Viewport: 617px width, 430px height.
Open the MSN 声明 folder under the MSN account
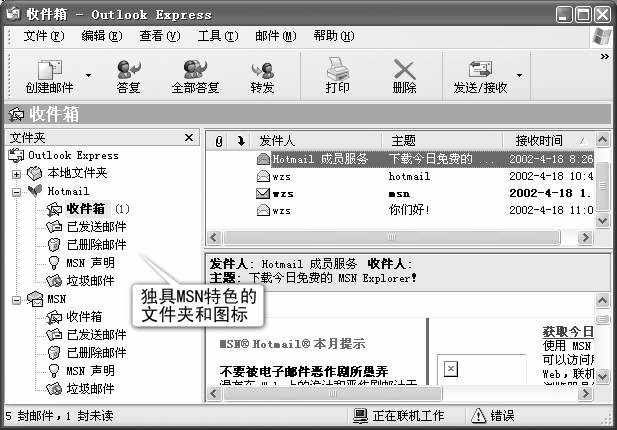(x=81, y=371)
